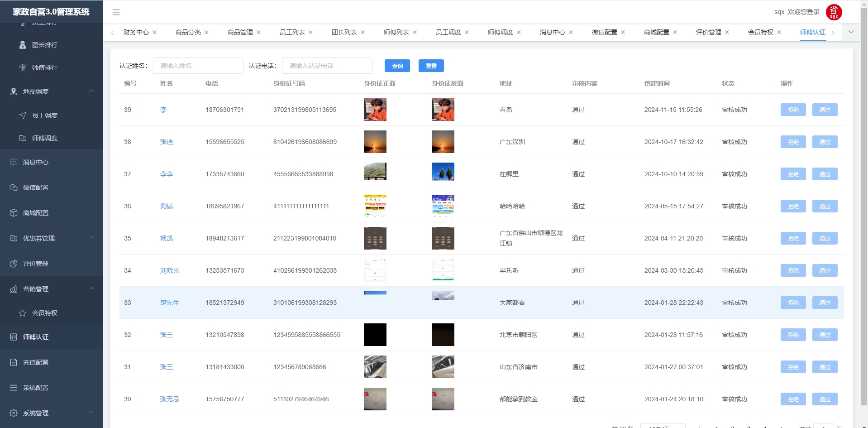This screenshot has width=868, height=428.
Task: Click the 认证姓名 input field
Action: [198, 66]
